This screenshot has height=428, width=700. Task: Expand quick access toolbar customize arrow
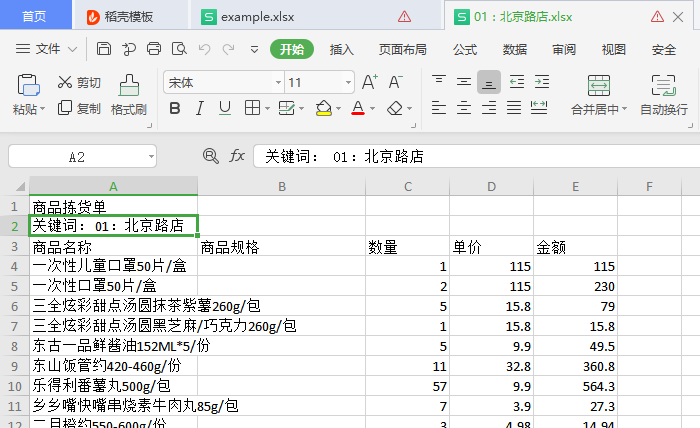(254, 50)
